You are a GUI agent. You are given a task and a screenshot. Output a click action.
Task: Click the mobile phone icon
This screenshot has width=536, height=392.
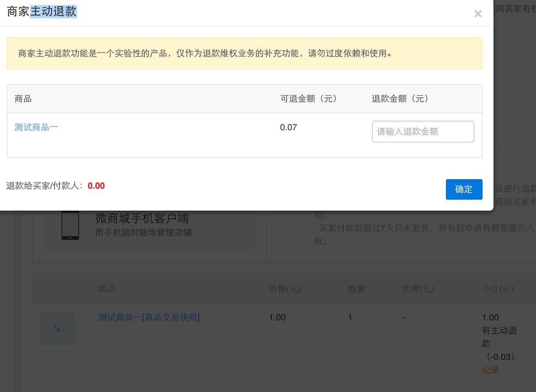tap(70, 225)
